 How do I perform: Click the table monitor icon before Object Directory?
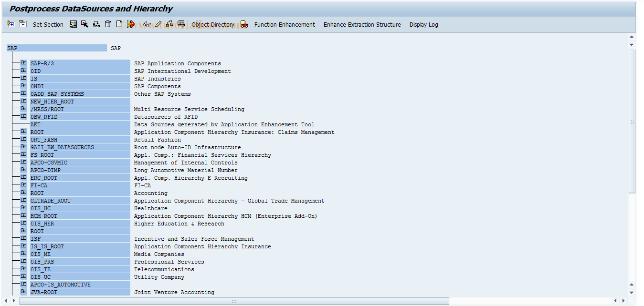tap(181, 24)
